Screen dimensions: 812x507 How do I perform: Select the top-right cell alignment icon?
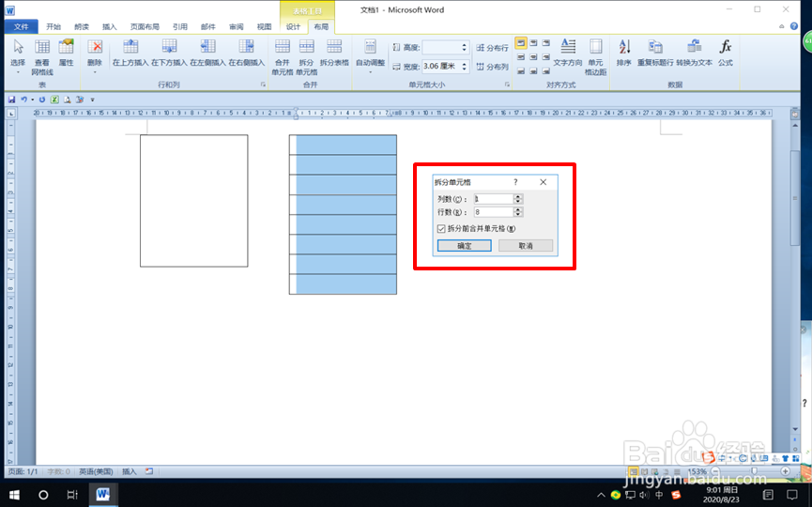pyautogui.click(x=545, y=43)
